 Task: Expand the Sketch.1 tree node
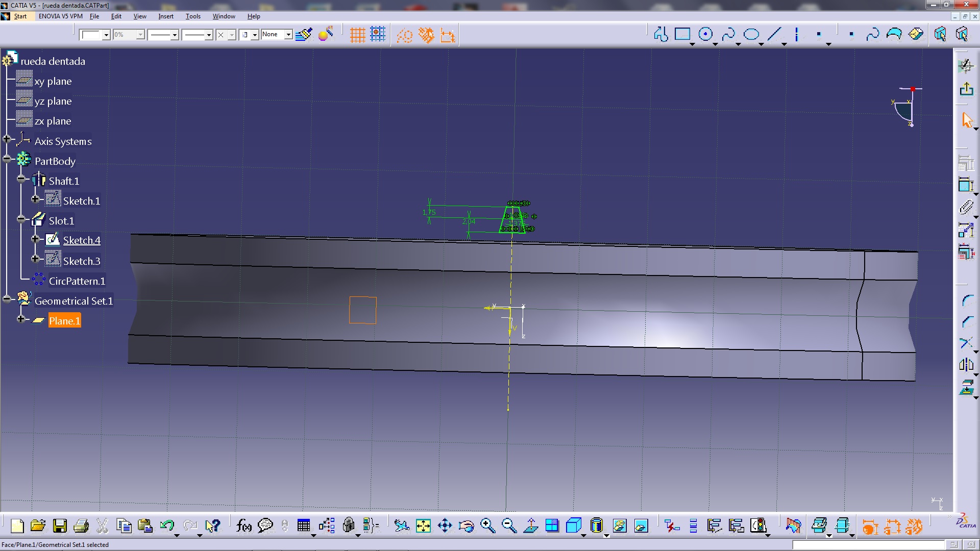tap(35, 198)
